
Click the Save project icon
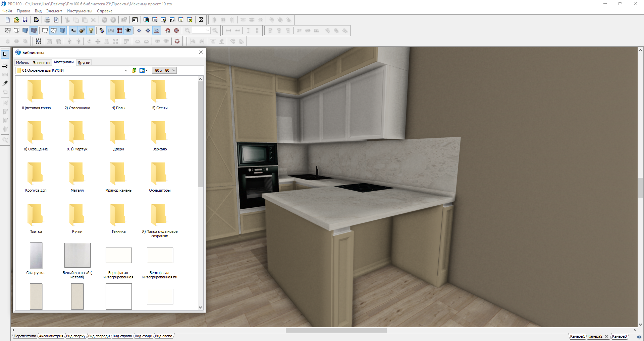pyautogui.click(x=25, y=20)
